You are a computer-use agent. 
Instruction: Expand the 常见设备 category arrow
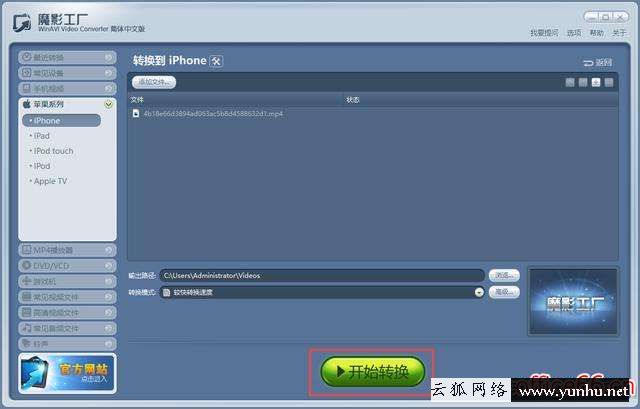[x=109, y=73]
